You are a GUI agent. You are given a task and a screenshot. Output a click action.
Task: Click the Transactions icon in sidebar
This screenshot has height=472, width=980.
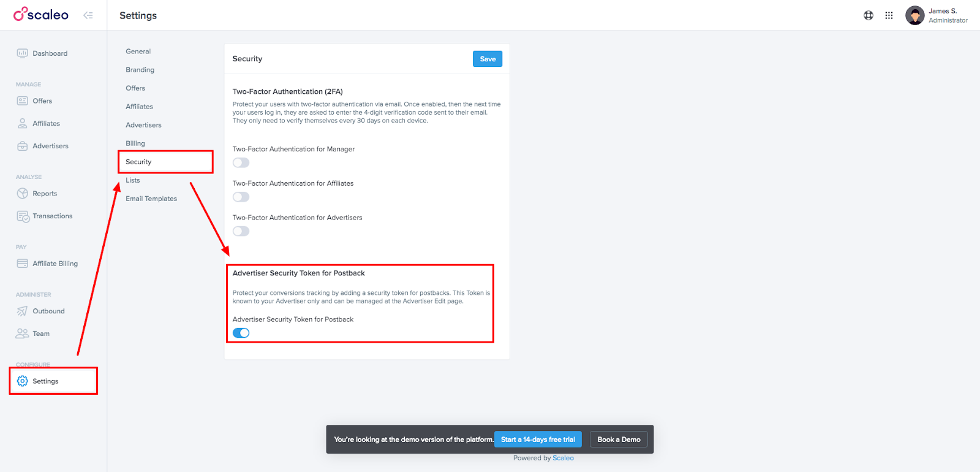pos(23,216)
